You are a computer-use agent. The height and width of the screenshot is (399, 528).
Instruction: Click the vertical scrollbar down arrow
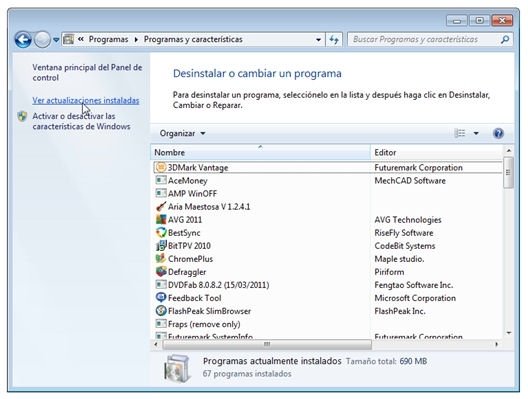(x=508, y=333)
